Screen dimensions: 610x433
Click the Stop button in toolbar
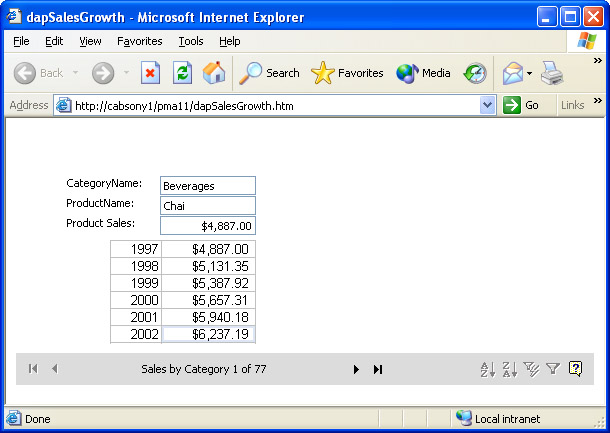point(150,73)
